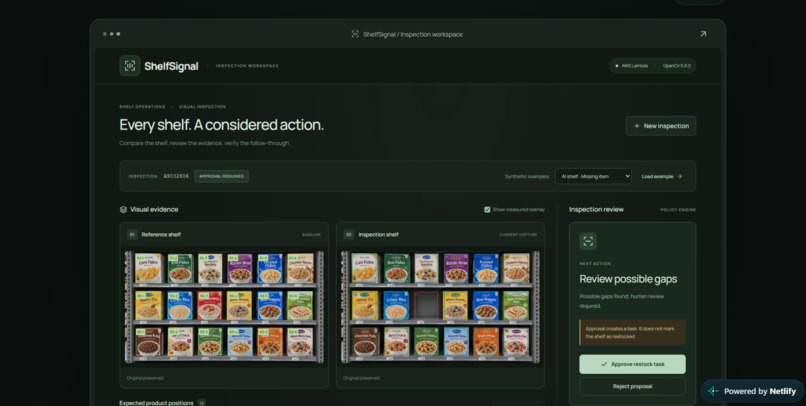Viewport: 806px width, 406px height.
Task: Click the scan icon in the Inspection review card
Action: (588, 241)
